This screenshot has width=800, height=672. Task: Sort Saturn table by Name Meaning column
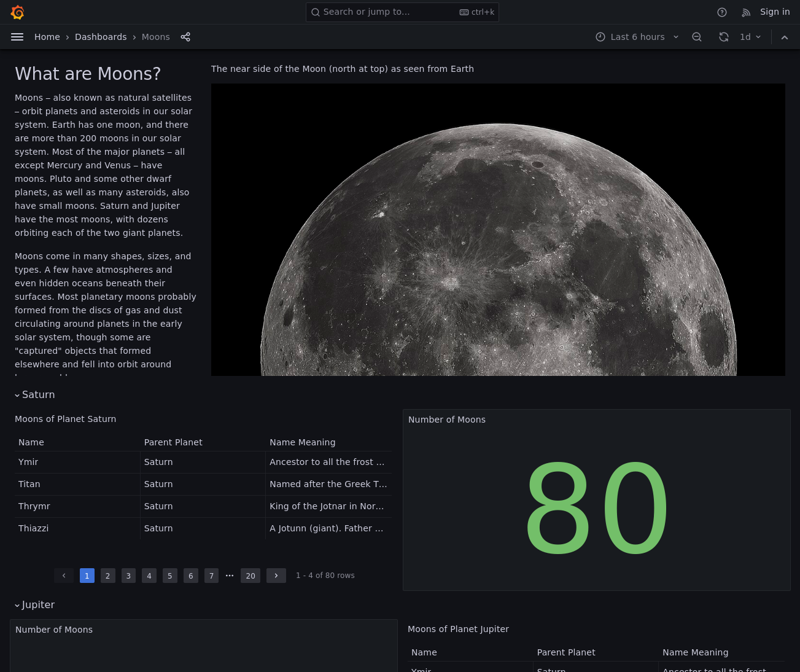[302, 442]
